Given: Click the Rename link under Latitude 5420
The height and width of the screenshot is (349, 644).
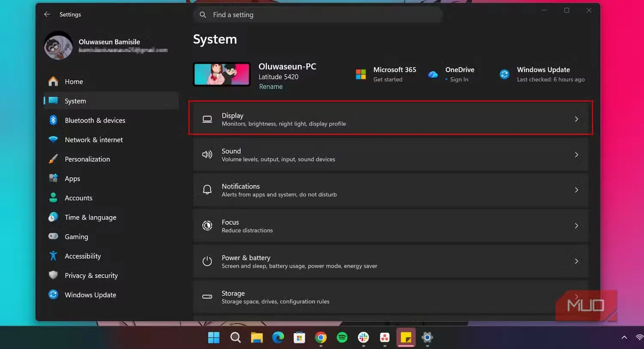Looking at the screenshot, I should point(270,87).
